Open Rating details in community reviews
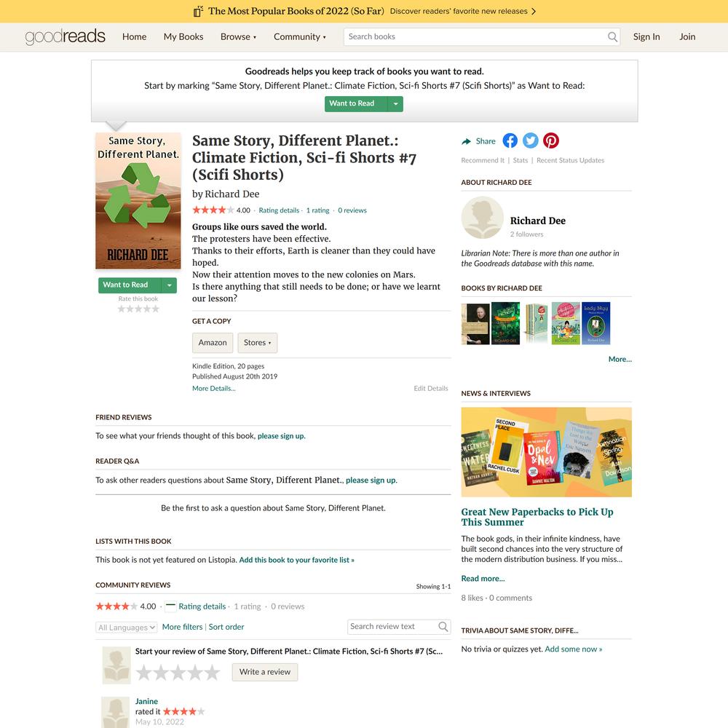The image size is (728, 728). [202, 606]
